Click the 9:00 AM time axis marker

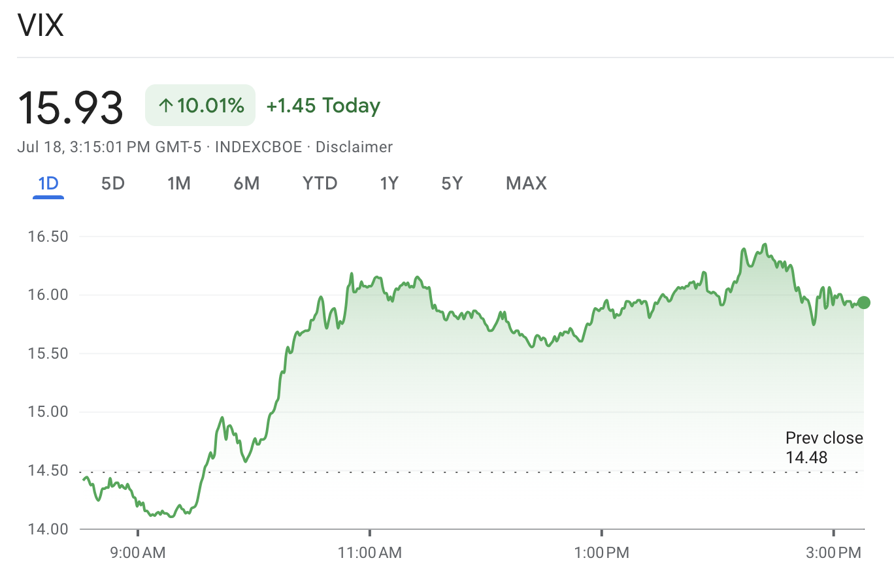pos(138,553)
